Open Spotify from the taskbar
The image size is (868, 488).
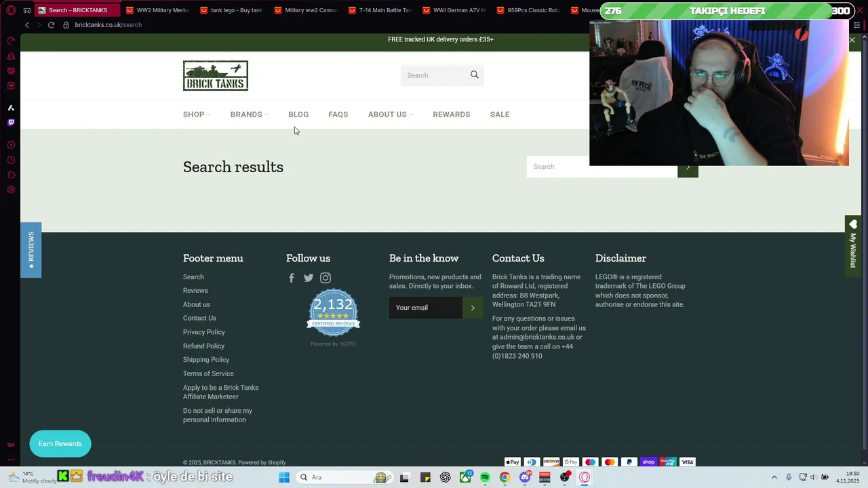[x=485, y=477]
